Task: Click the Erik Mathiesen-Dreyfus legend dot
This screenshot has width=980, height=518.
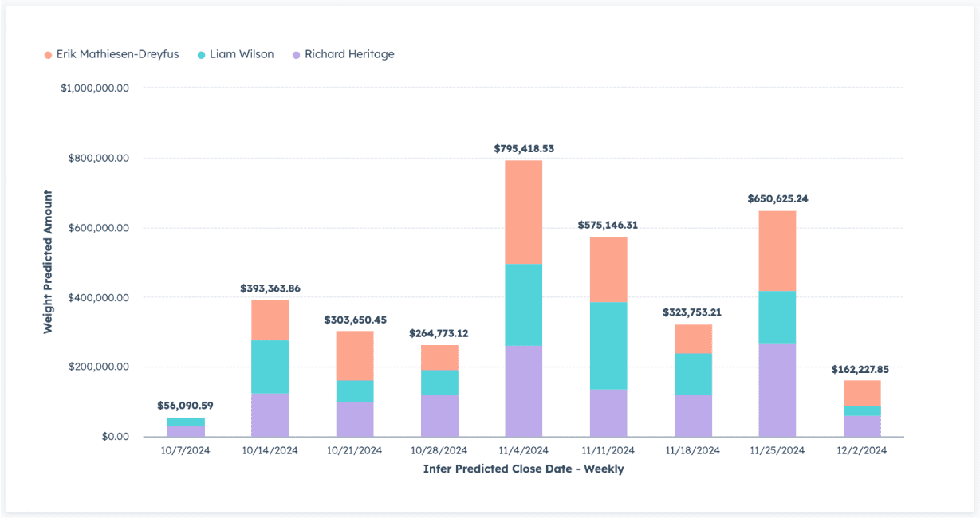Action: pos(48,53)
